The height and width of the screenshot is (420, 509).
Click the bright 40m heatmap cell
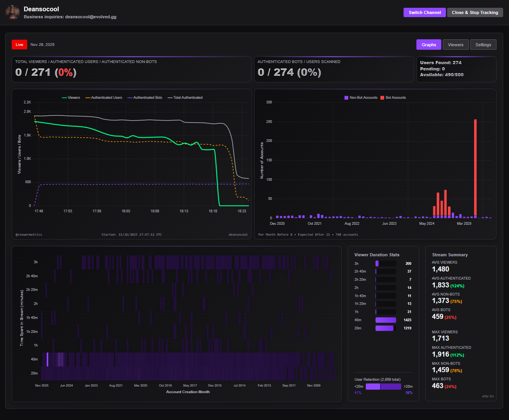pyautogui.click(x=47, y=359)
